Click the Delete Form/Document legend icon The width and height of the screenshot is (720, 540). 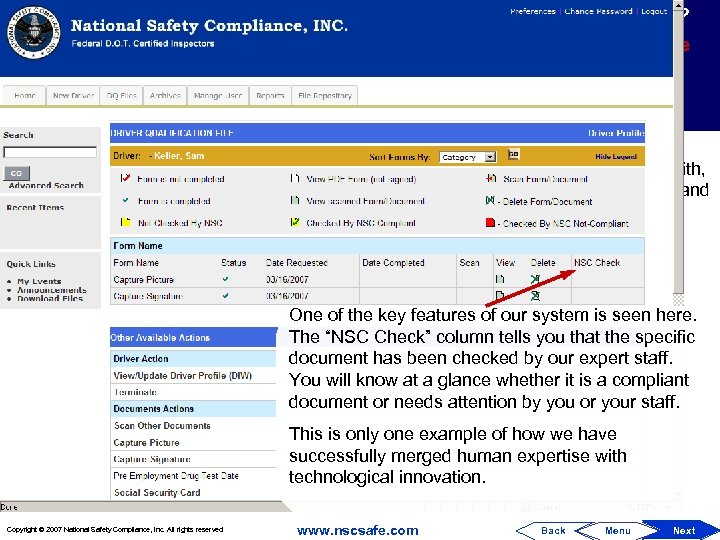490,200
